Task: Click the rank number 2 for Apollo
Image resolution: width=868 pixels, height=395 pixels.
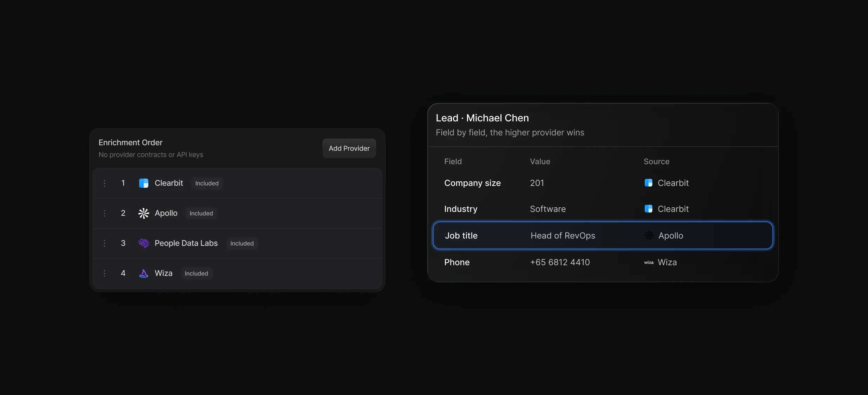Action: (x=123, y=213)
